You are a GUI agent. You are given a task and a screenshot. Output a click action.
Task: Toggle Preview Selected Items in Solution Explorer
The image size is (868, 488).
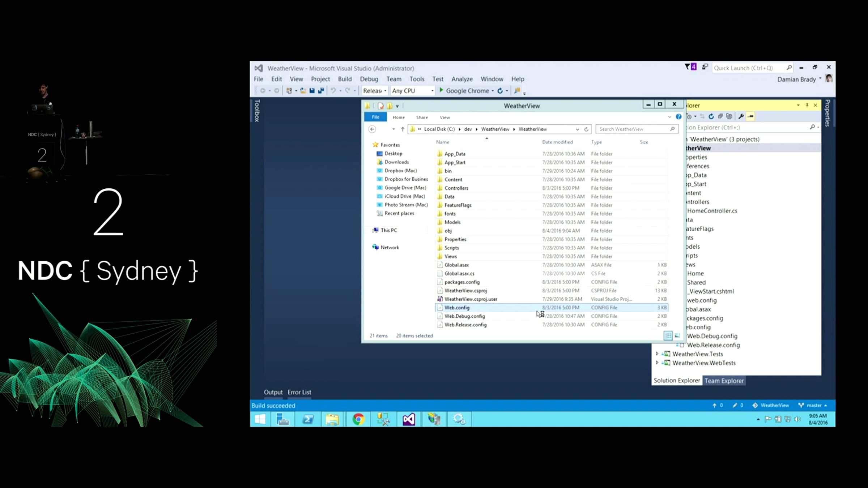click(x=751, y=116)
